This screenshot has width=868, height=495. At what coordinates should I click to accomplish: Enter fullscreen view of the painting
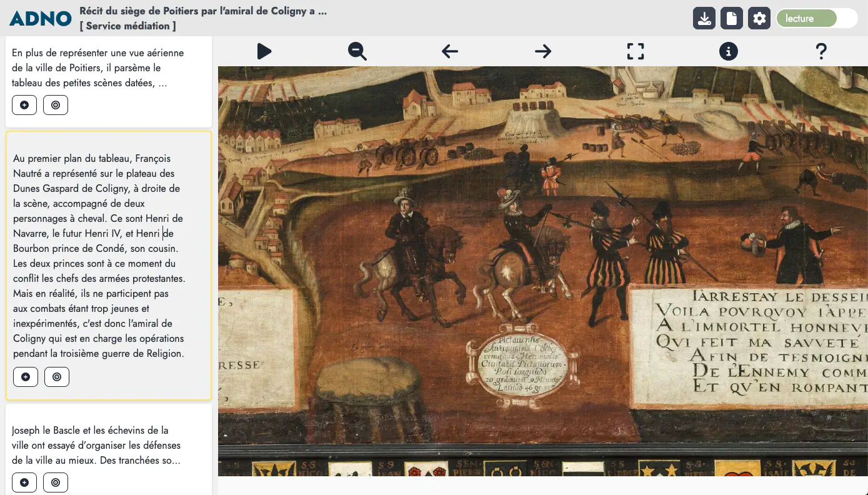click(x=636, y=51)
